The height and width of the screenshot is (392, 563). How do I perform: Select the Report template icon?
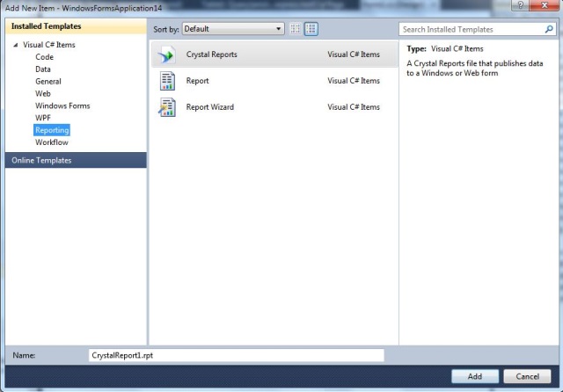(x=167, y=81)
